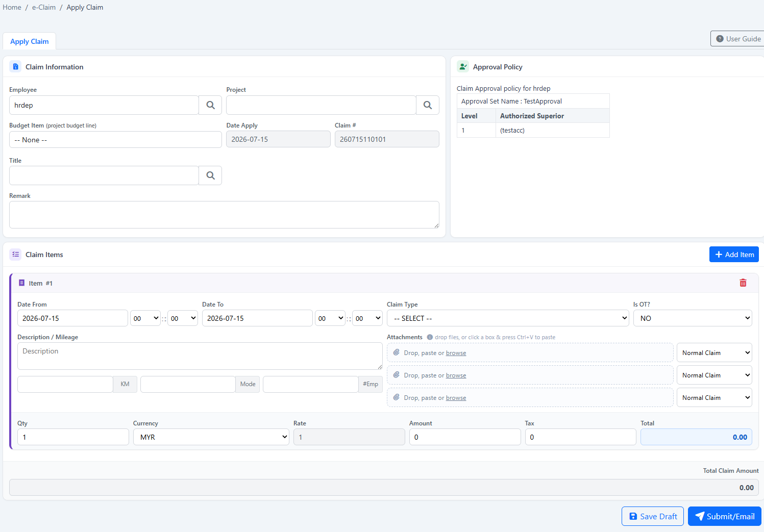
Task: Click the Attachments info hint icon
Action: tap(430, 337)
